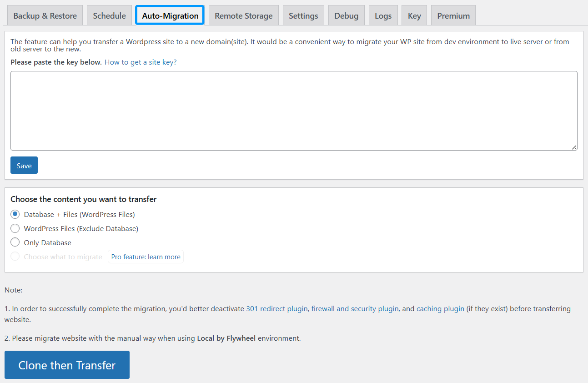Open the Backup & Restore tab

(x=45, y=15)
